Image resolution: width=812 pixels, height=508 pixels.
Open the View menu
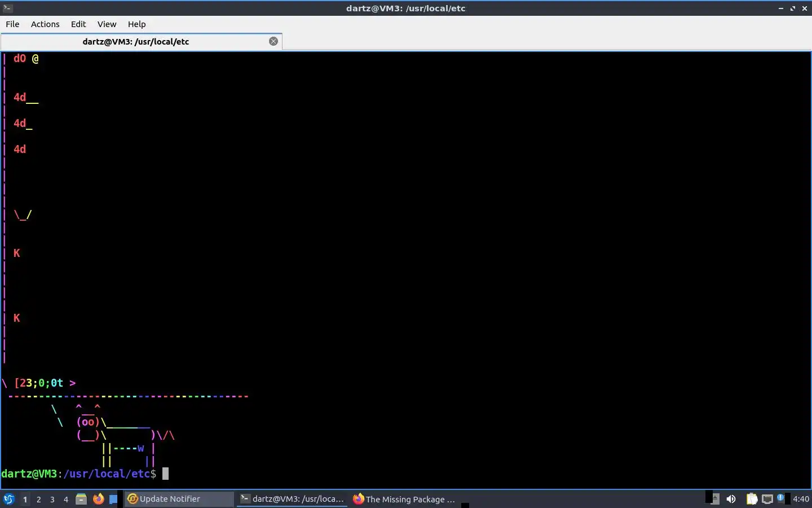pos(107,24)
